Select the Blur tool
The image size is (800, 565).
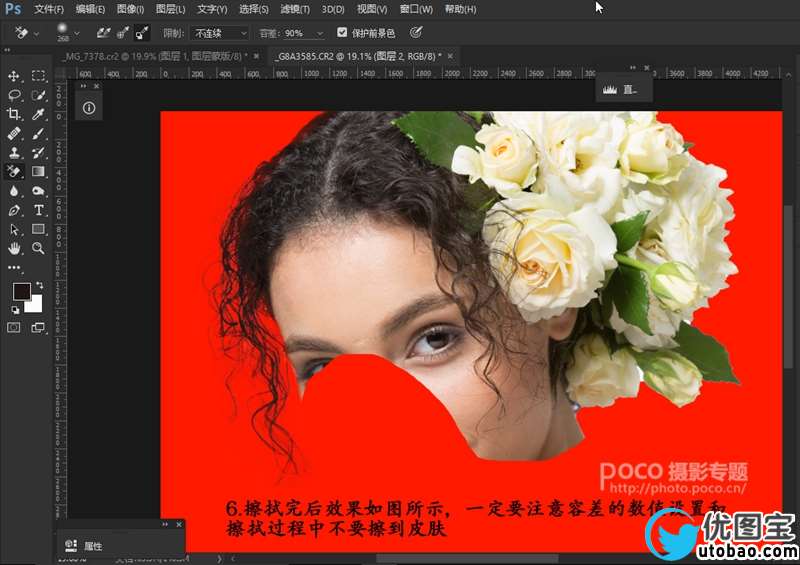[x=14, y=191]
